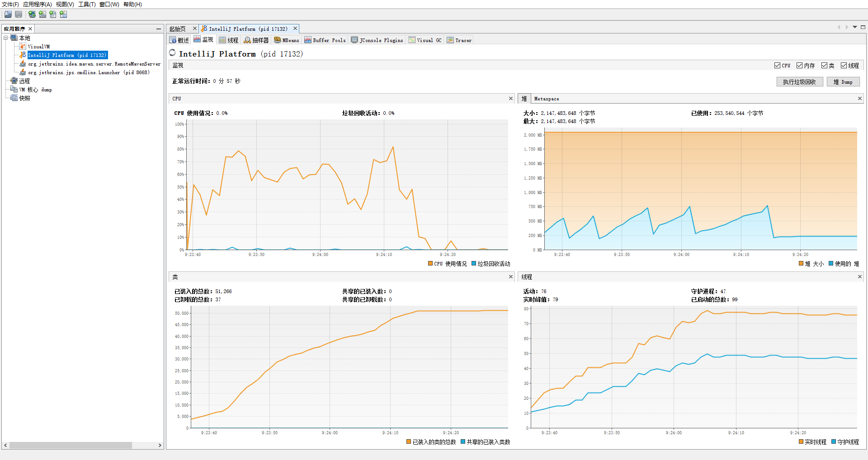This screenshot has width=868, height=460.
Task: Close the CPU chart panel
Action: [x=511, y=99]
